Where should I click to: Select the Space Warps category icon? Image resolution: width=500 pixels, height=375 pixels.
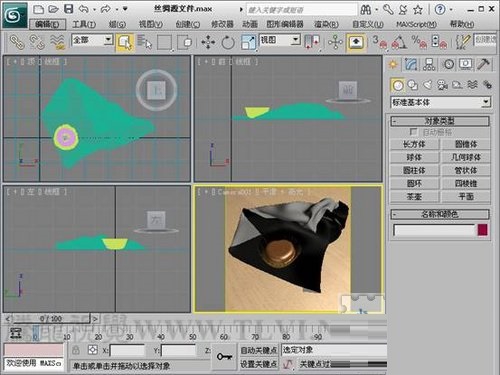tap(472, 85)
